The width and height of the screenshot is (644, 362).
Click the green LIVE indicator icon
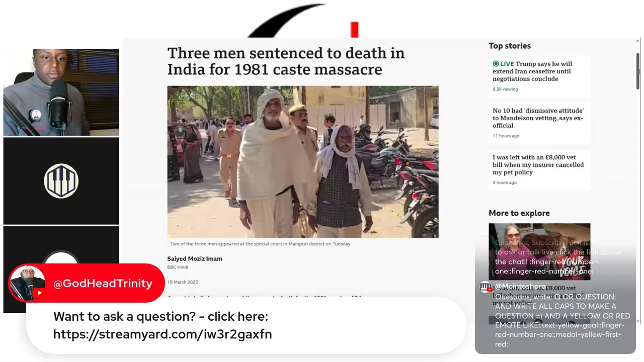click(x=496, y=64)
